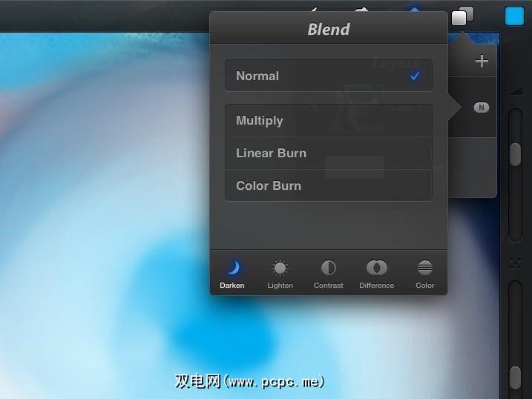Select the Color Burn blend mode
Image resolution: width=532 pixels, height=399 pixels.
point(329,185)
